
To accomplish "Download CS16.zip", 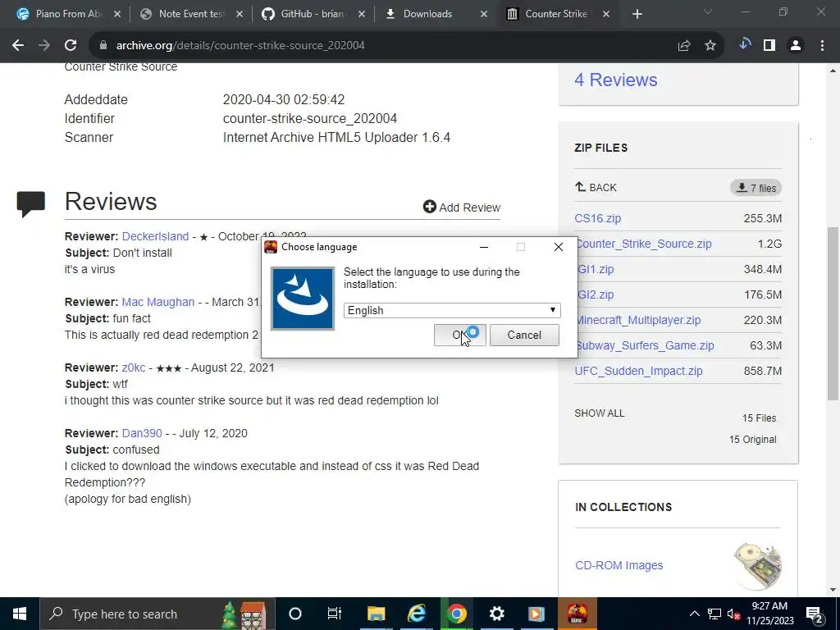I will coord(598,218).
